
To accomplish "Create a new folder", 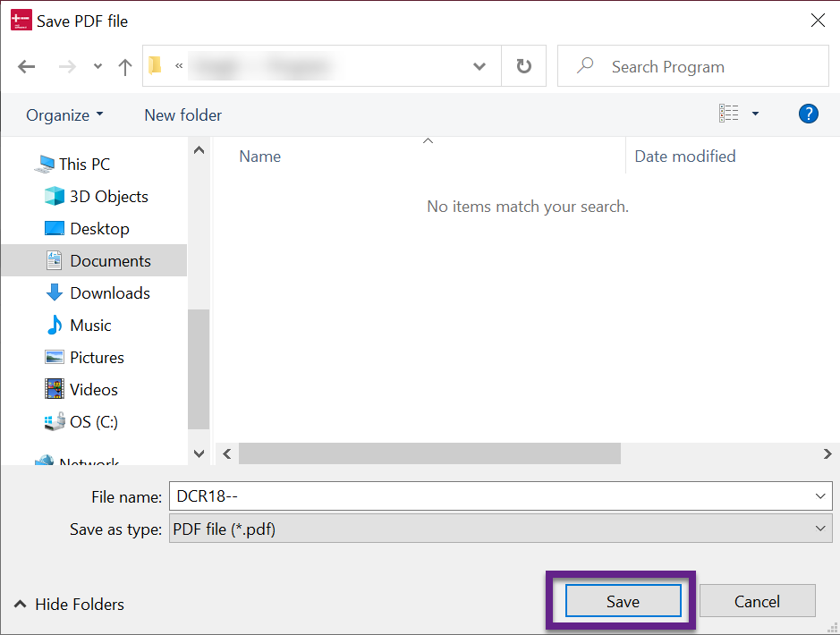I will 182,114.
